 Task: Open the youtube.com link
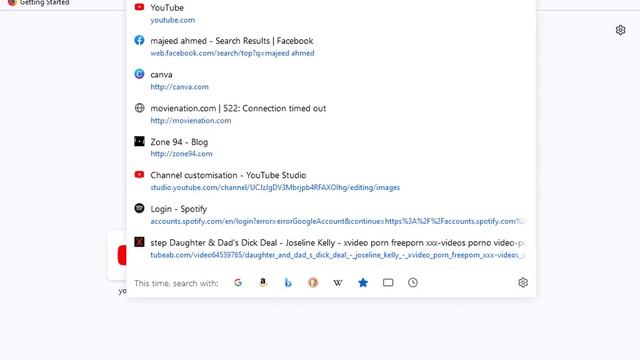[x=173, y=20]
